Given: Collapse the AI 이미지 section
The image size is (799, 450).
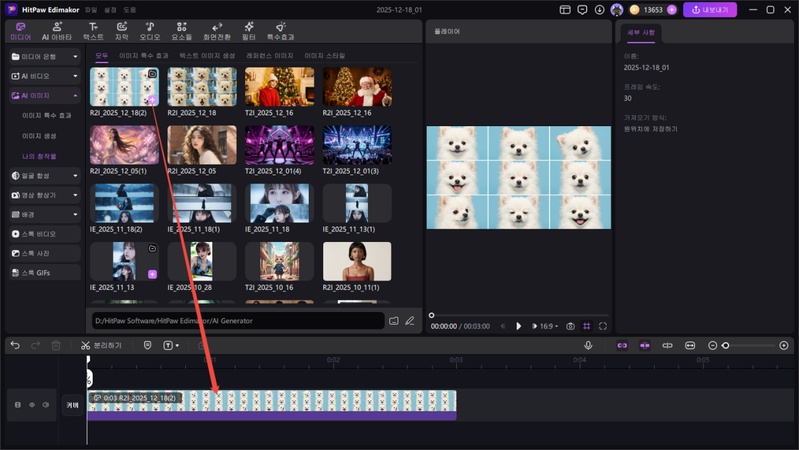Looking at the screenshot, I should point(45,95).
